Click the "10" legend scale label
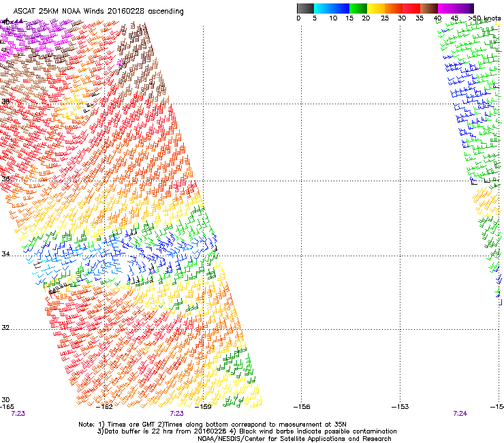Screen dimensions: 504x443 [x=333, y=18]
